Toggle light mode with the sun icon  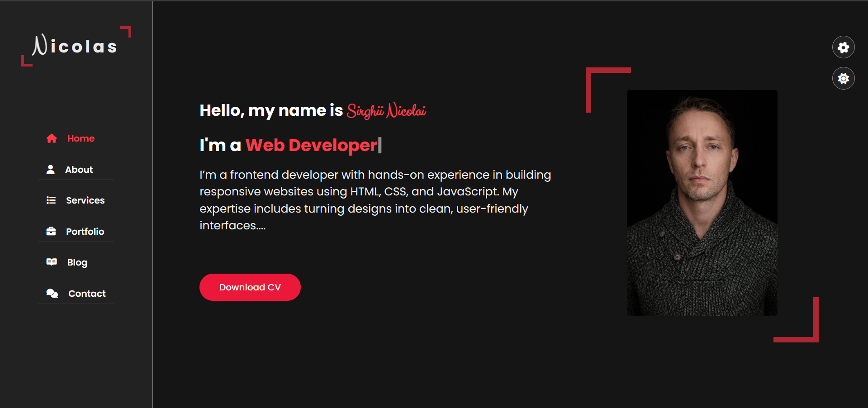(843, 79)
